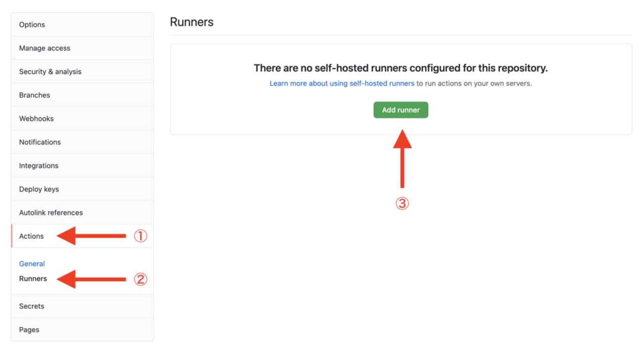Viewport: 644px width, 347px height.
Task: Select Branches in the settings sidebar
Action: [35, 95]
